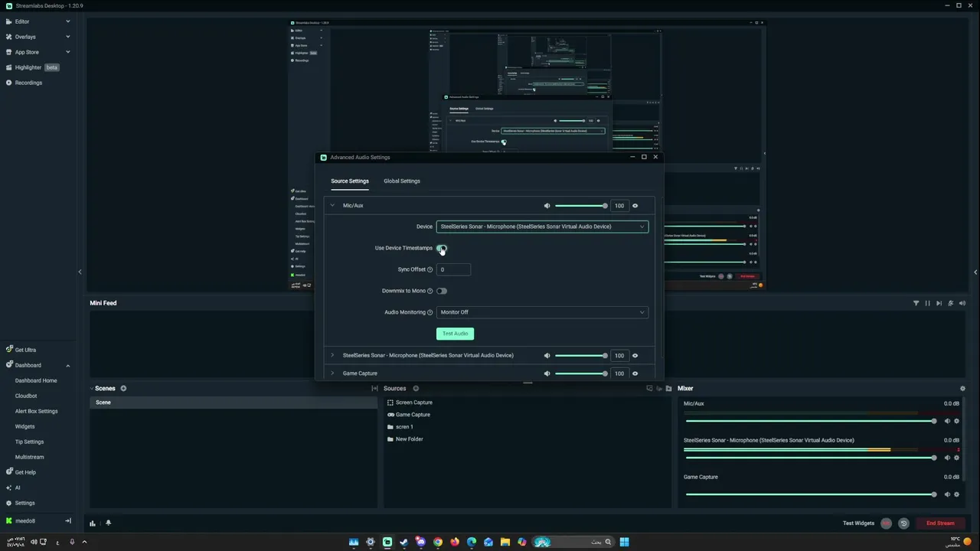Open Settings in sidebar
980x551 pixels.
click(x=24, y=503)
